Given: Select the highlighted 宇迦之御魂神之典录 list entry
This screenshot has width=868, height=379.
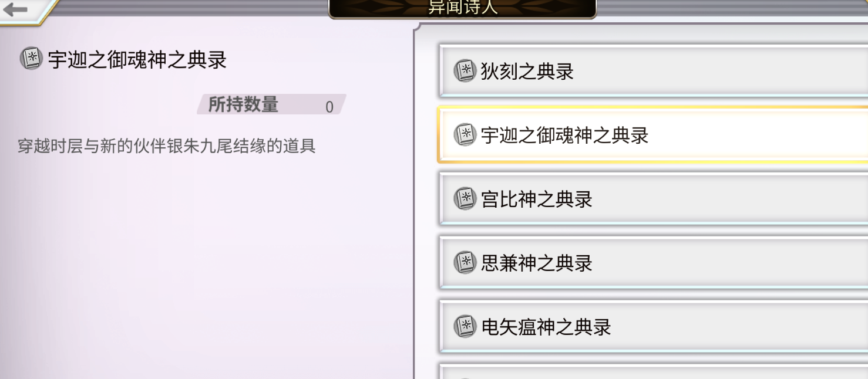Looking at the screenshot, I should click(x=654, y=135).
